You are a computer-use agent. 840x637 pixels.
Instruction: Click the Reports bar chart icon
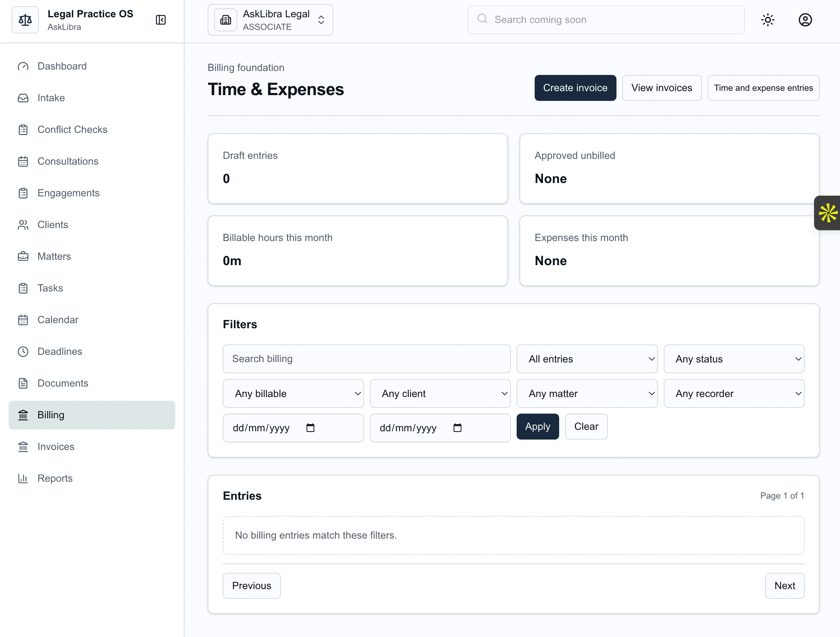23,478
